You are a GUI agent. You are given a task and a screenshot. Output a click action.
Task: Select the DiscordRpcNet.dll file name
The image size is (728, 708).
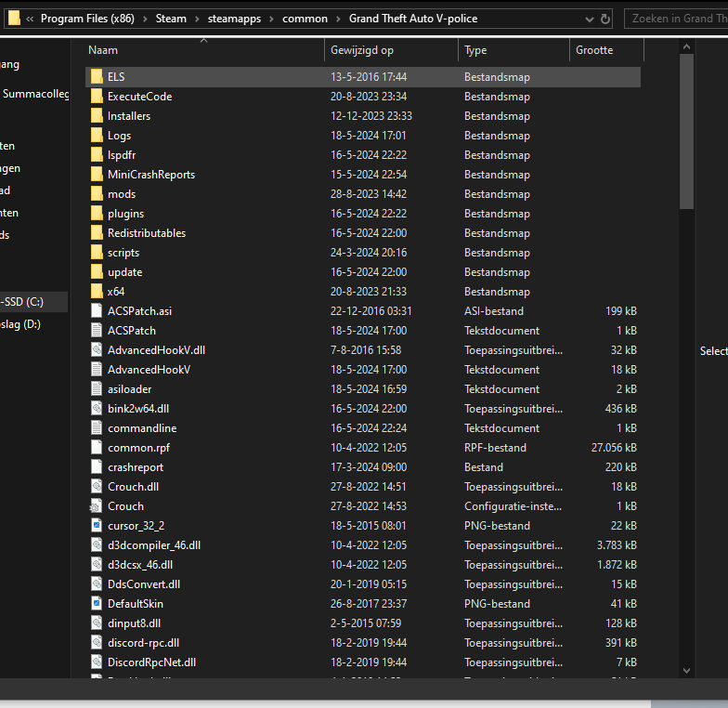(x=152, y=662)
